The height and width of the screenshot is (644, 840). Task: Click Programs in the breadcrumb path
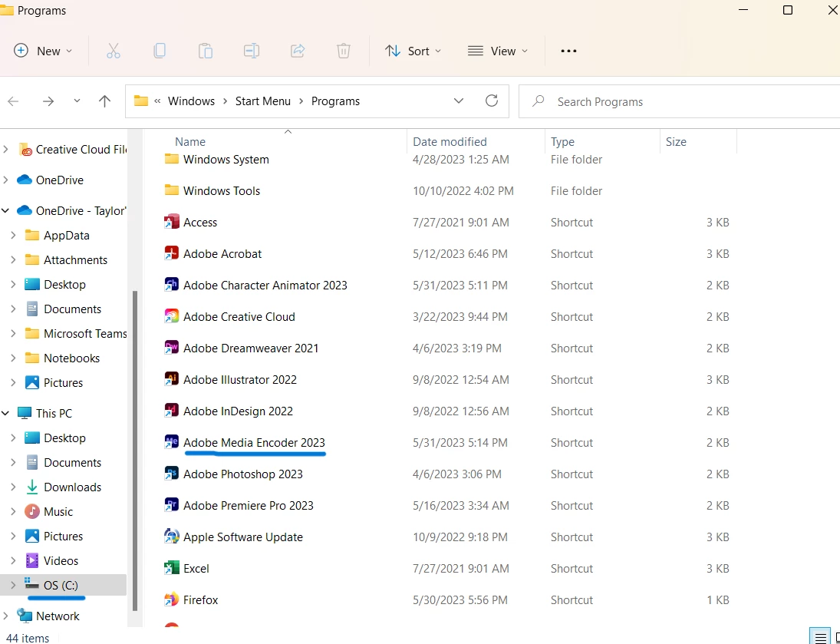(335, 101)
